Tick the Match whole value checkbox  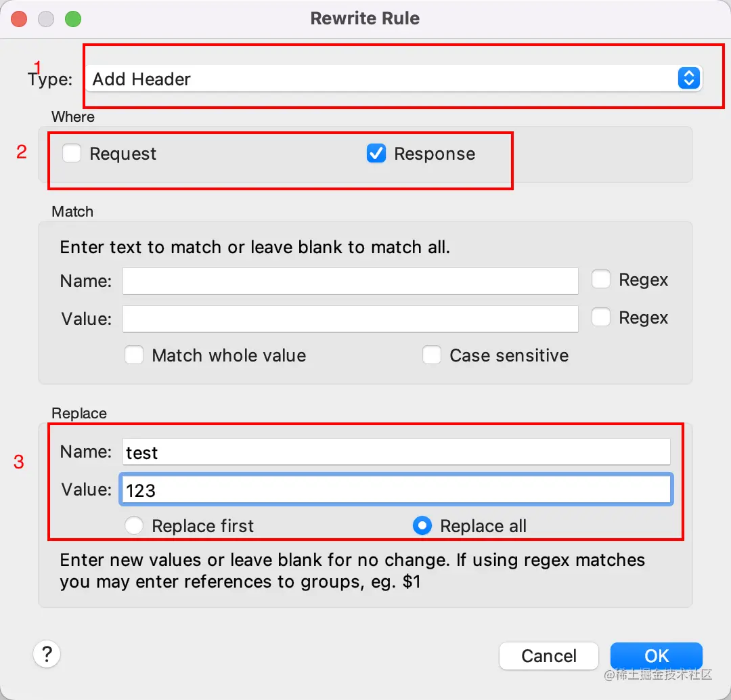click(134, 355)
